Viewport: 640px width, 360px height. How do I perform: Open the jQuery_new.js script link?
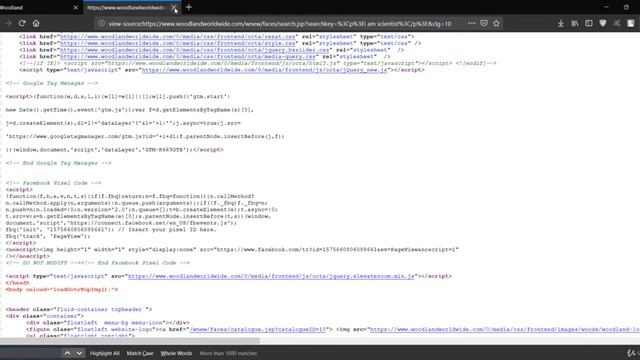[264, 70]
